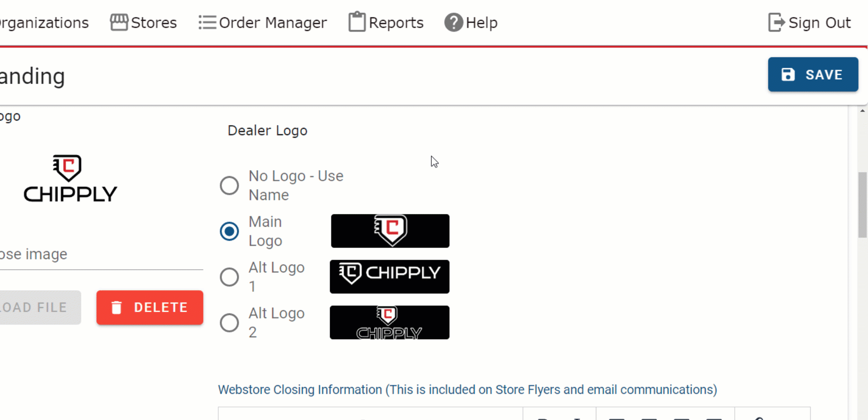Select the Alt Logo 2 radio button
Viewport: 868px width, 420px height.
[x=229, y=323]
